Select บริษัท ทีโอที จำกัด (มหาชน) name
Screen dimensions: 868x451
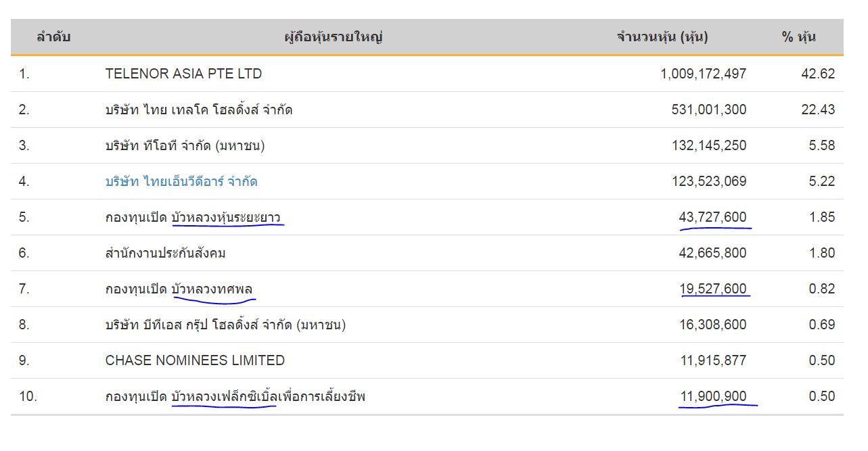(185, 145)
